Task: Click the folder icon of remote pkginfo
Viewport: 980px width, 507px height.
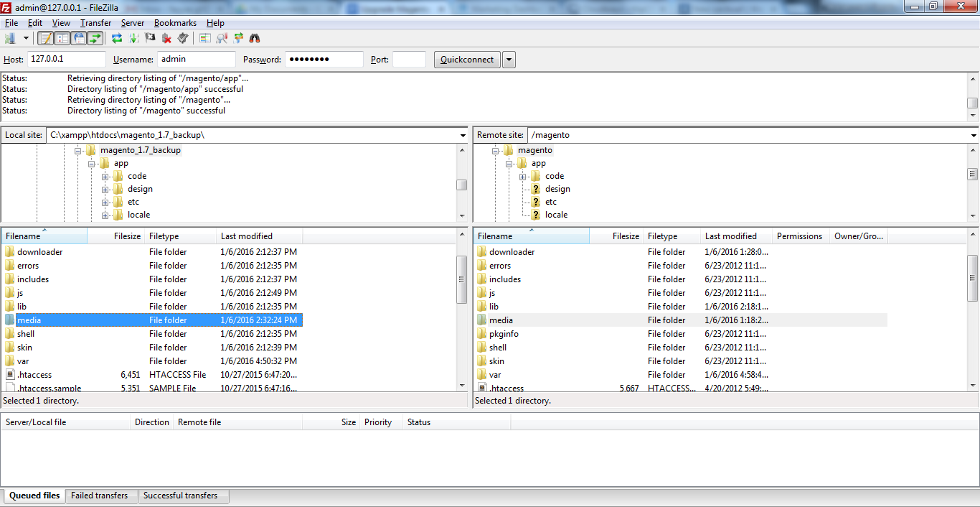Action: [x=481, y=334]
